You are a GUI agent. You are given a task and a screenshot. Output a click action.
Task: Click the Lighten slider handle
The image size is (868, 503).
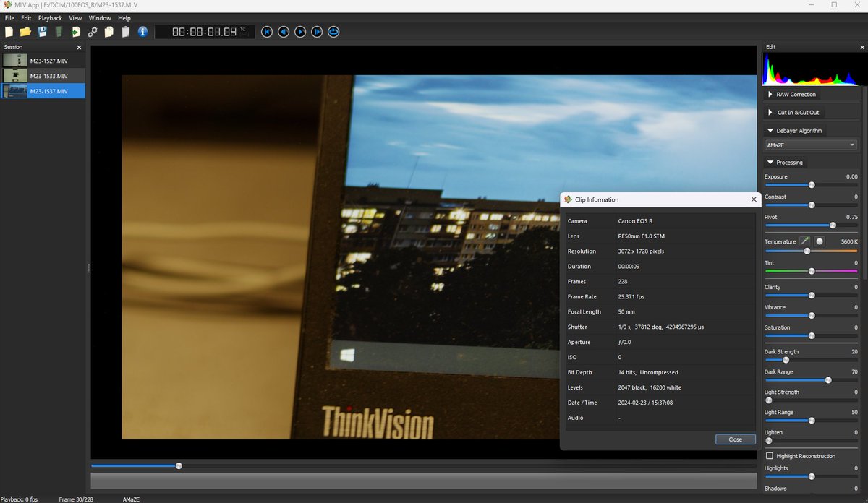click(x=769, y=441)
